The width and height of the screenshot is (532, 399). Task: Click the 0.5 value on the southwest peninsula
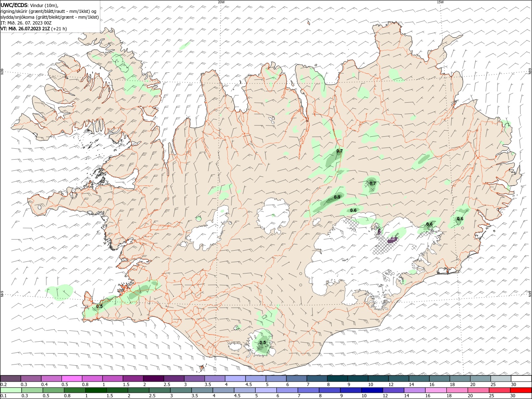point(99,306)
